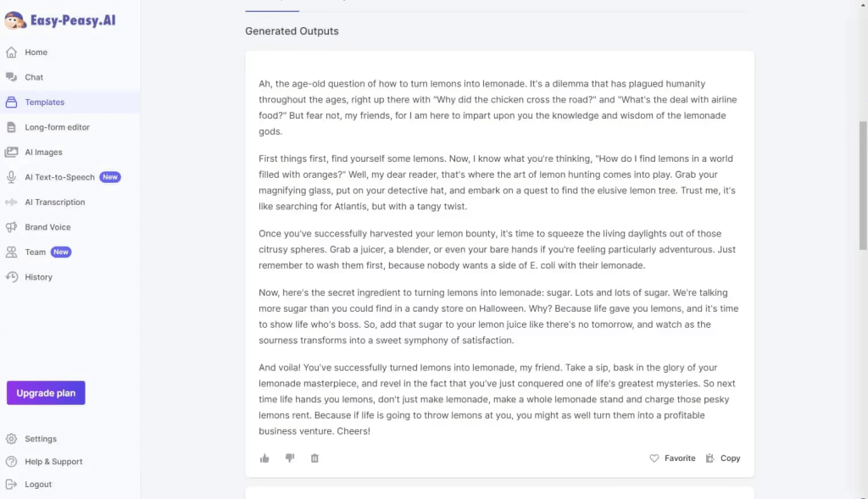Select the Home icon in sidebar

tap(12, 52)
